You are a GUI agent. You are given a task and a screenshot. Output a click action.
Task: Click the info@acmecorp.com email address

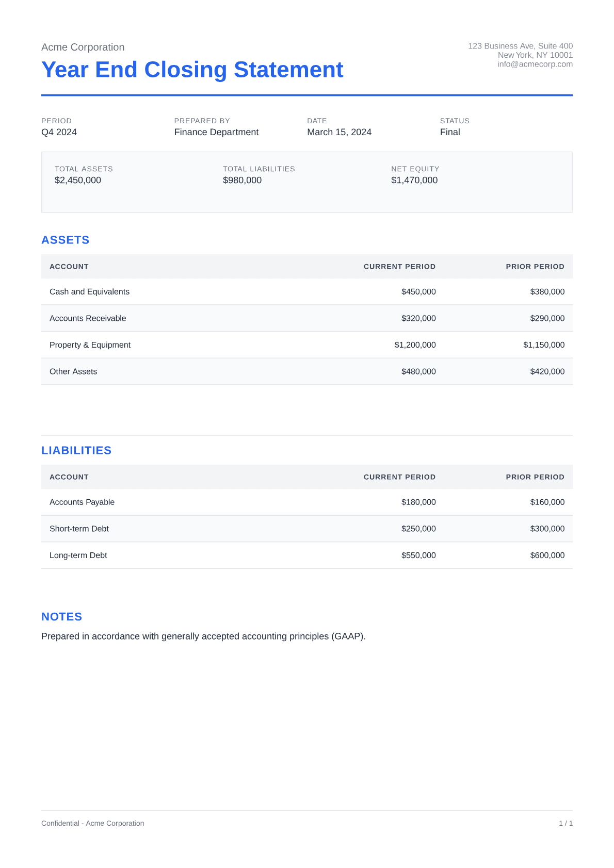(535, 64)
